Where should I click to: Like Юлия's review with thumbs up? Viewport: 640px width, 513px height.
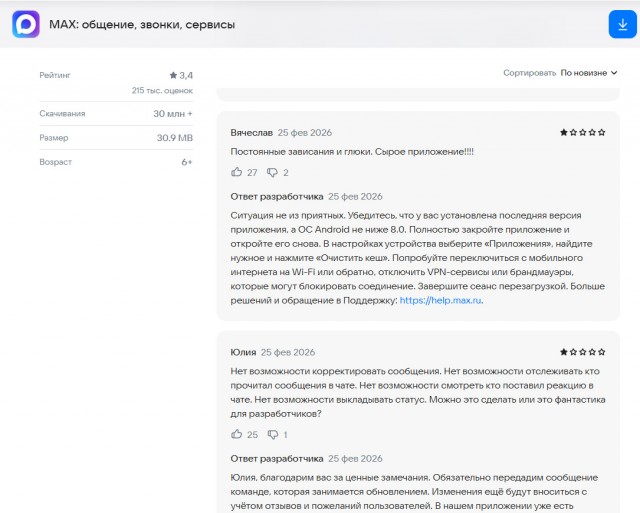tap(236, 434)
